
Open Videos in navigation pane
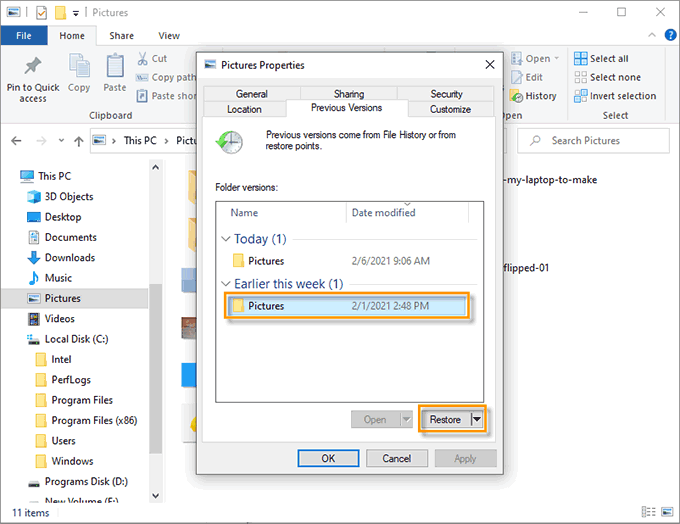(51, 319)
